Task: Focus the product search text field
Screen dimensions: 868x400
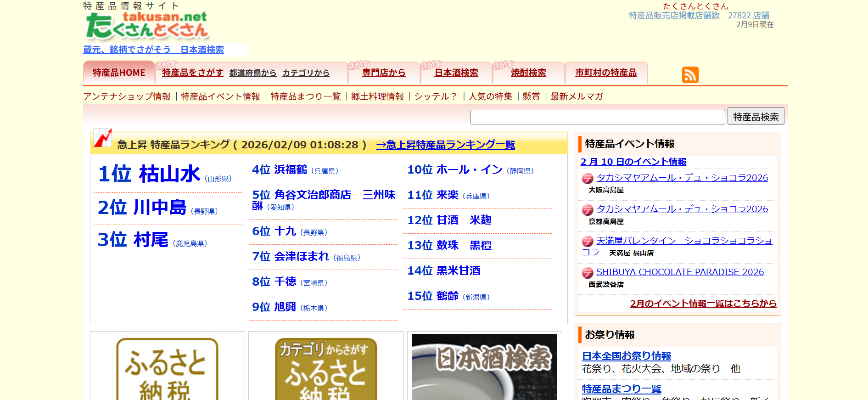Action: pyautogui.click(x=597, y=117)
